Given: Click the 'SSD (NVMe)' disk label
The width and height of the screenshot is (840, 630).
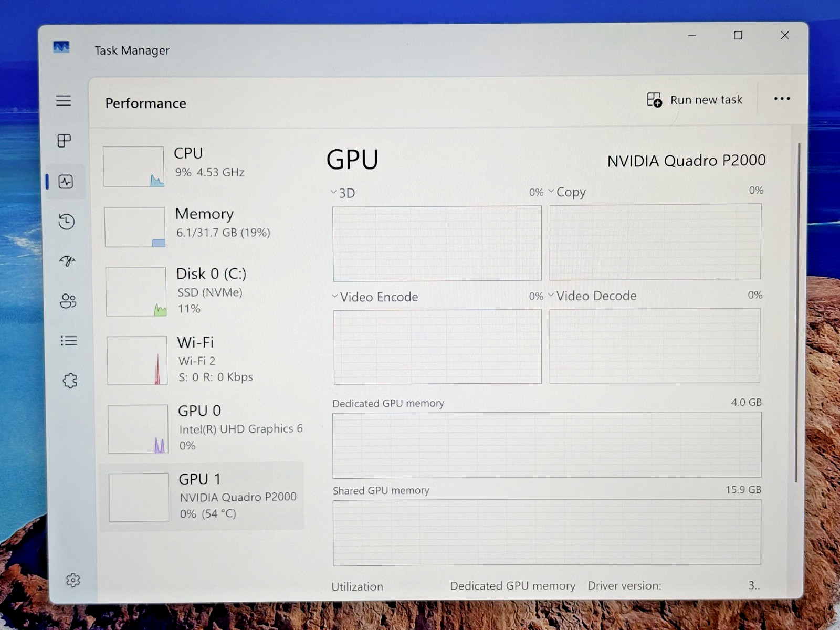Looking at the screenshot, I should point(209,292).
